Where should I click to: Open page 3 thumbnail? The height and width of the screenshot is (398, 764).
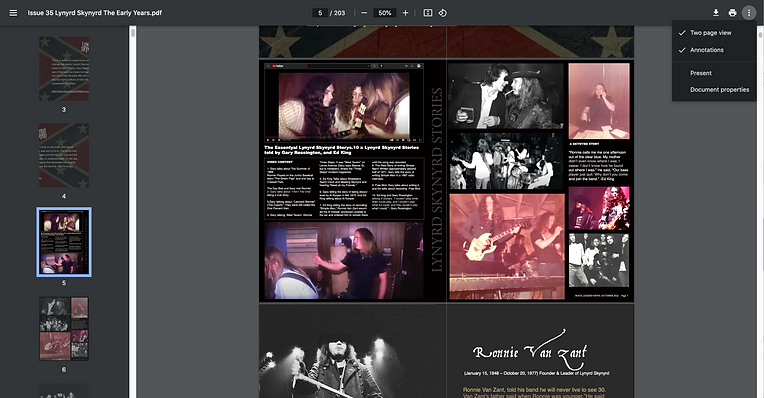pos(64,69)
